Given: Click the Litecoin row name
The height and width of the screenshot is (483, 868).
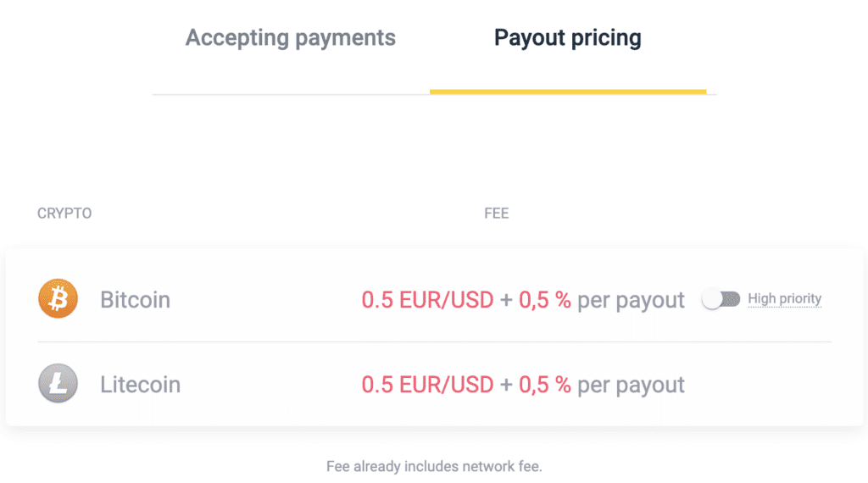Looking at the screenshot, I should click(140, 385).
